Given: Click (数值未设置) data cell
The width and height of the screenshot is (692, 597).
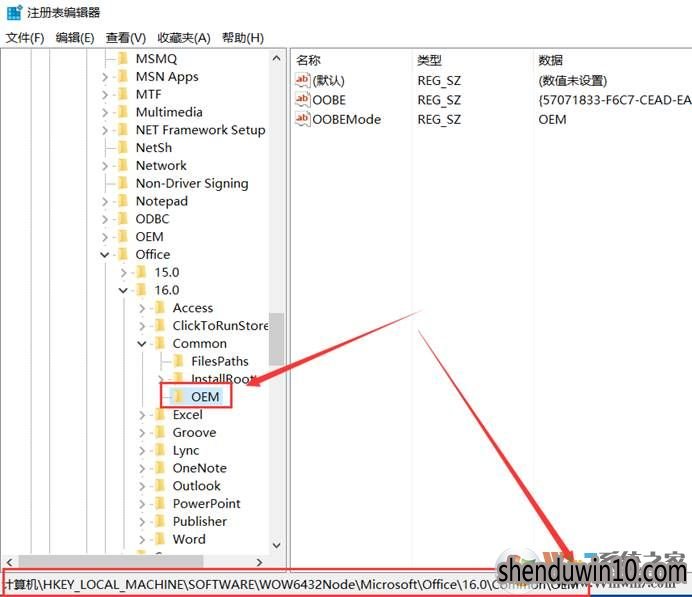Looking at the screenshot, I should [x=572, y=81].
